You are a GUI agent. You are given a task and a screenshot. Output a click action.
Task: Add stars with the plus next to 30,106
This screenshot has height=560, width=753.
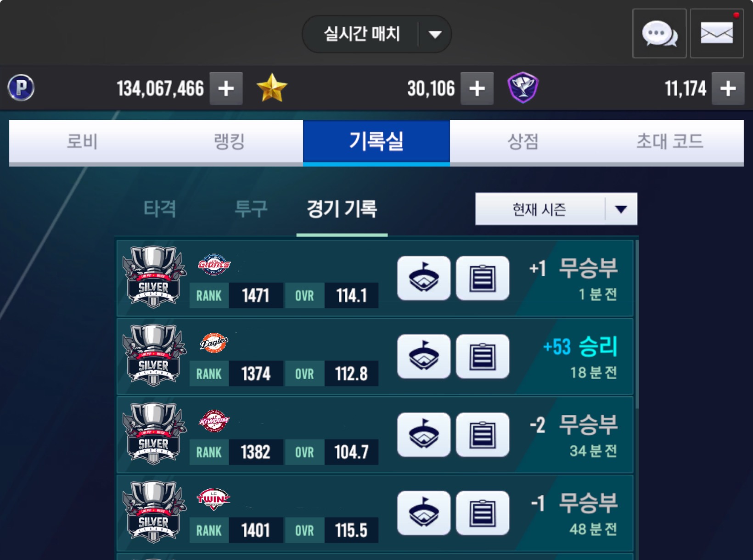pyautogui.click(x=477, y=88)
